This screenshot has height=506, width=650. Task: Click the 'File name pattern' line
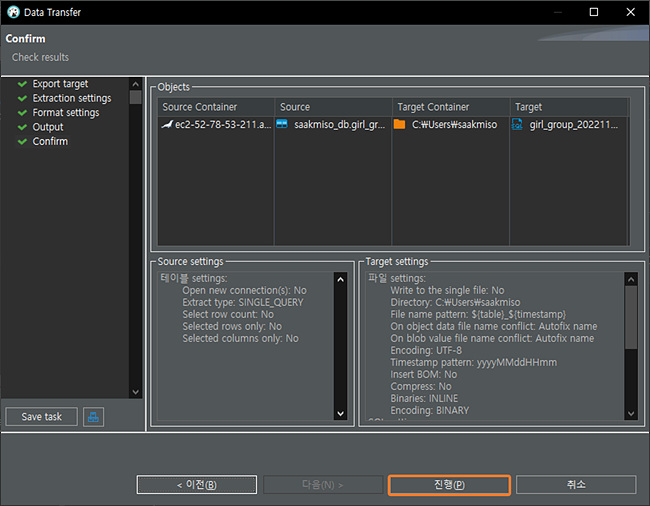pos(478,315)
